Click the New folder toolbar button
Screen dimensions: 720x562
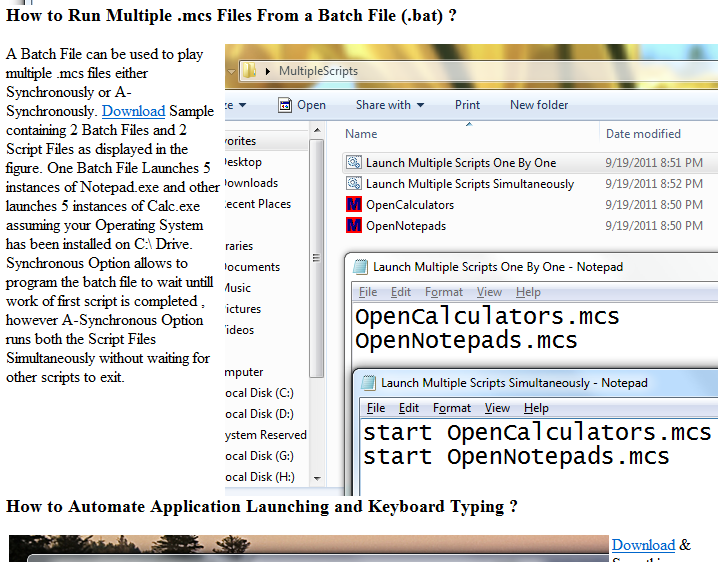coord(539,105)
